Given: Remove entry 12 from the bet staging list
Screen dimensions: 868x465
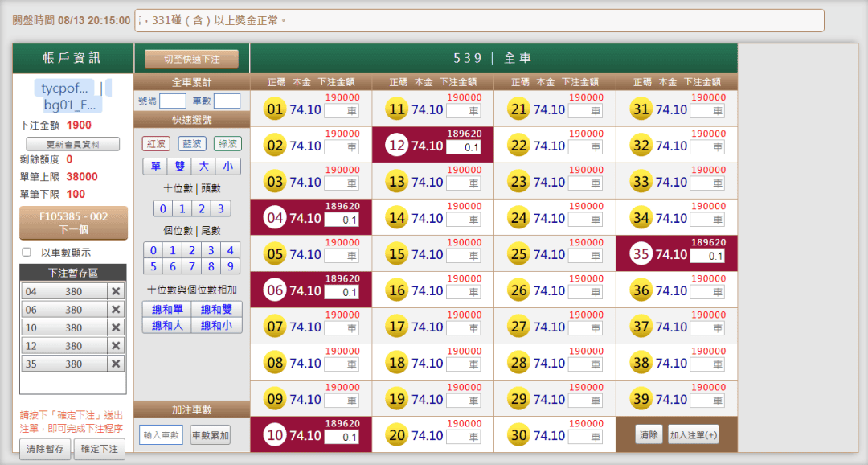Looking at the screenshot, I should point(116,346).
